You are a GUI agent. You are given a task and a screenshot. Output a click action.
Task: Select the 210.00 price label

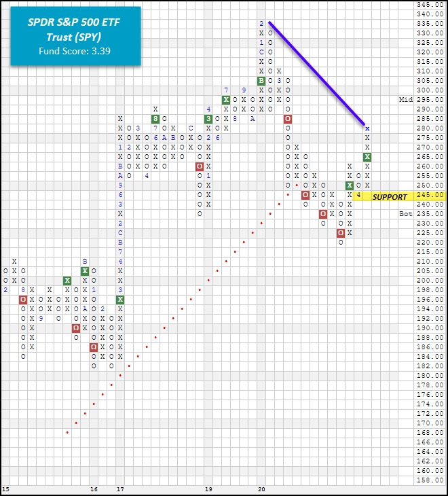pyautogui.click(x=430, y=262)
